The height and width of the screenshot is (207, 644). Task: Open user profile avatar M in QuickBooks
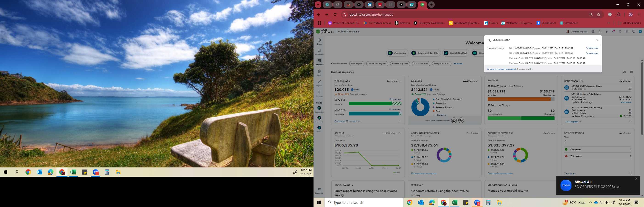tap(640, 32)
